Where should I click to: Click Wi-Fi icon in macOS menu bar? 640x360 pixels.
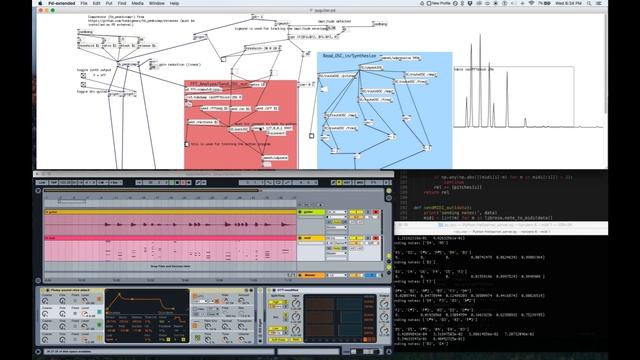pos(531,3)
